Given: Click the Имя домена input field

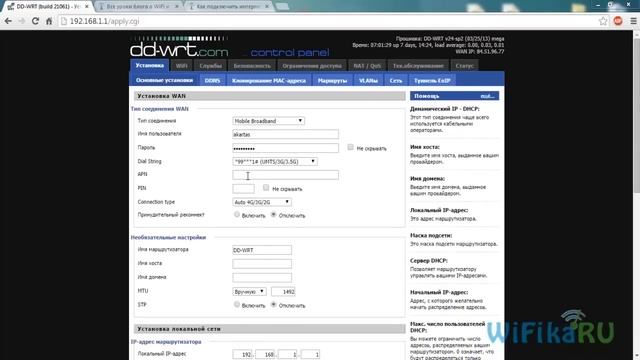Looking at the screenshot, I should 262,278.
